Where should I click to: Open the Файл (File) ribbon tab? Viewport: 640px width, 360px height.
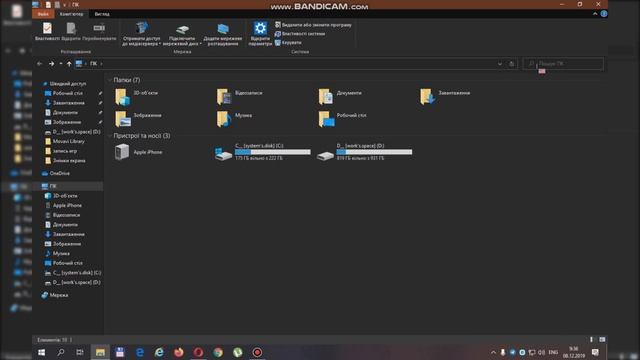pos(43,14)
